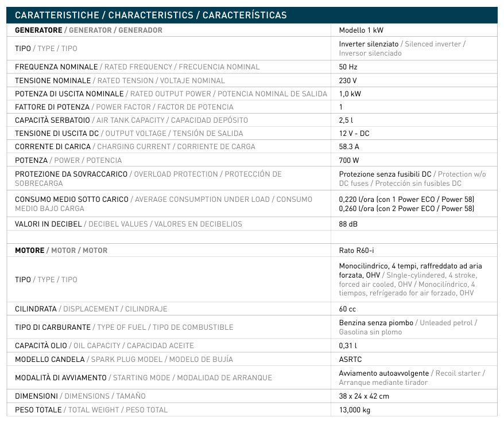Select the 12 V - DC output voltage value
504x421 pixels.
[354, 134]
